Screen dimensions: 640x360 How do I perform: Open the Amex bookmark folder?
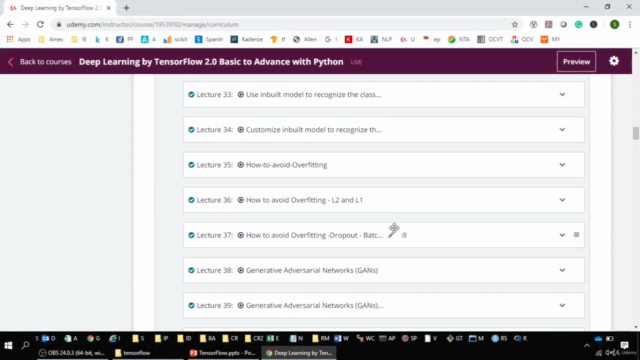click(x=51, y=39)
